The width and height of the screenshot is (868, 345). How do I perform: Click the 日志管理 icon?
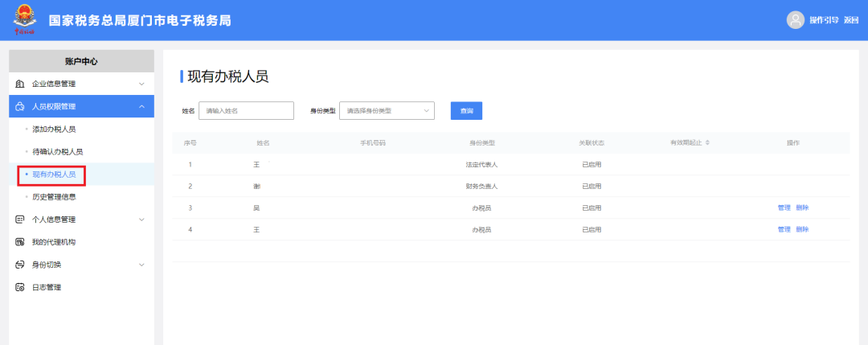click(20, 287)
